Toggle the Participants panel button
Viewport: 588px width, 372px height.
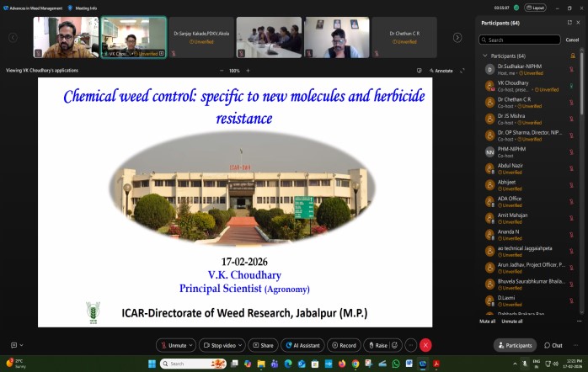tap(515, 345)
